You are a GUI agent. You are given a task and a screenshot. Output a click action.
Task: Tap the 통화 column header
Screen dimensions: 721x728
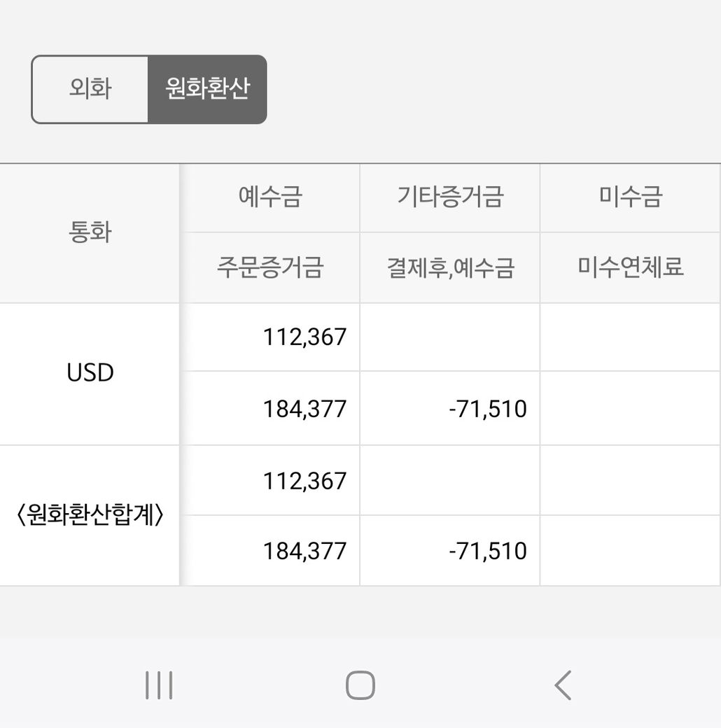click(90, 232)
